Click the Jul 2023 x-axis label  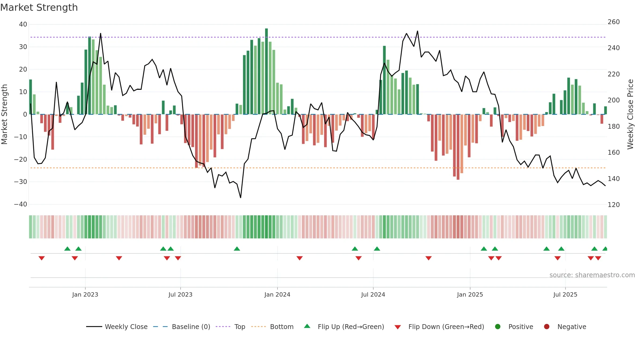(x=180, y=294)
